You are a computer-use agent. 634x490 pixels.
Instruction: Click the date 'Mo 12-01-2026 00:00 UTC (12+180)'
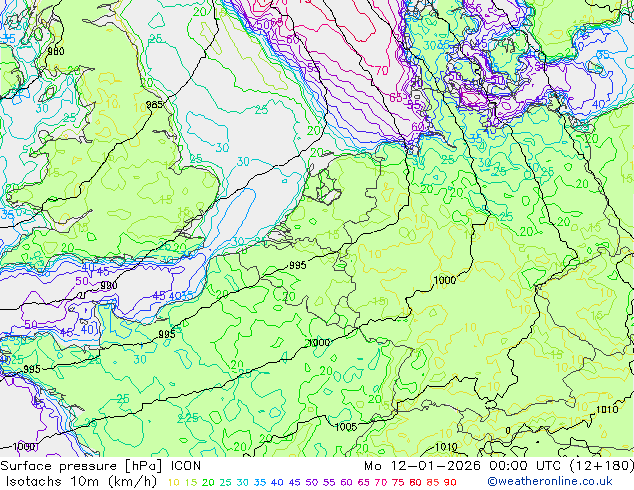click(x=499, y=466)
